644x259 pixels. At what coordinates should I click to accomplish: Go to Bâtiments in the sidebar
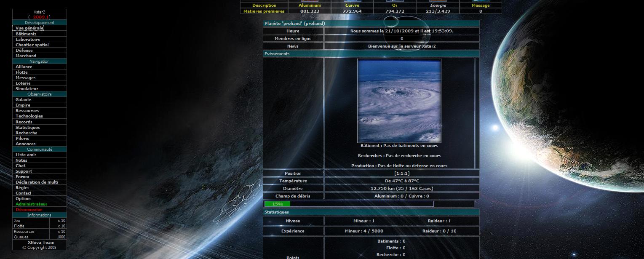[26, 34]
